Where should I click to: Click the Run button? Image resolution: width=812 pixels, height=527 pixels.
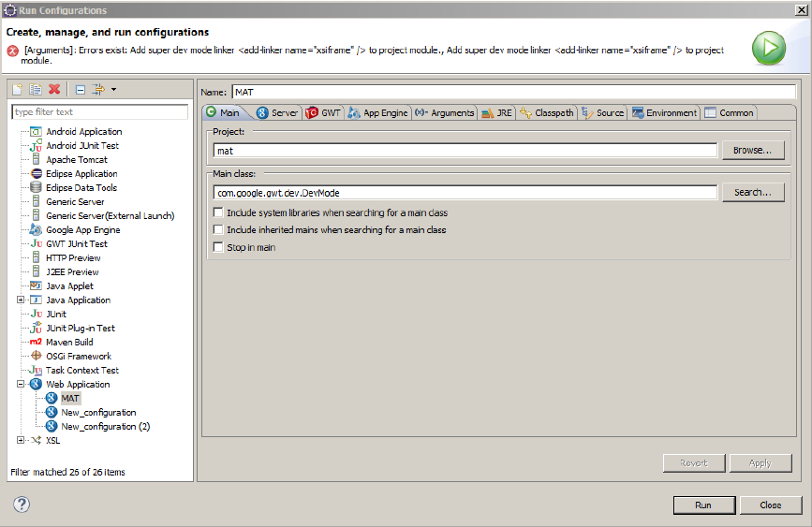coord(703,505)
